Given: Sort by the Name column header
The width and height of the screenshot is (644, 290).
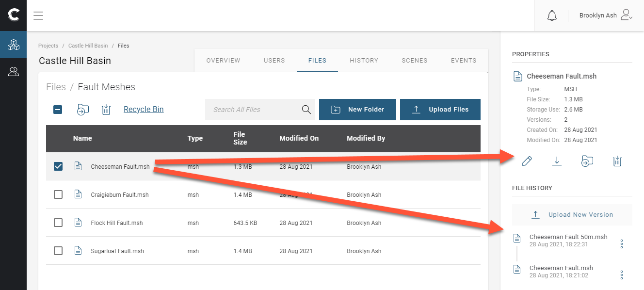Looking at the screenshot, I should [x=82, y=138].
